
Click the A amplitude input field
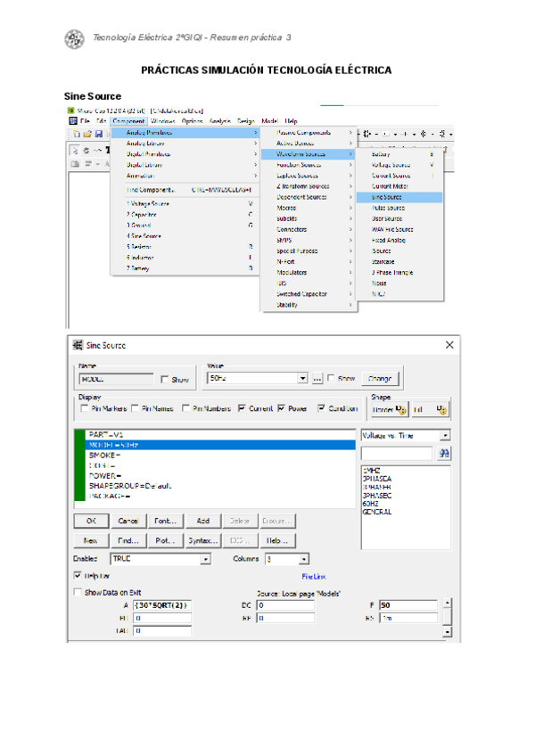(162, 605)
